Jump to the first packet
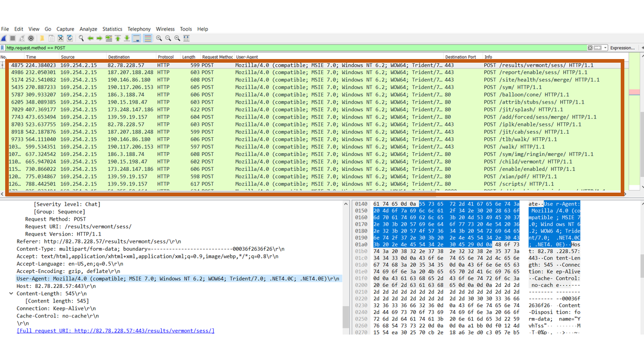This screenshot has width=644, height=362. click(x=118, y=38)
